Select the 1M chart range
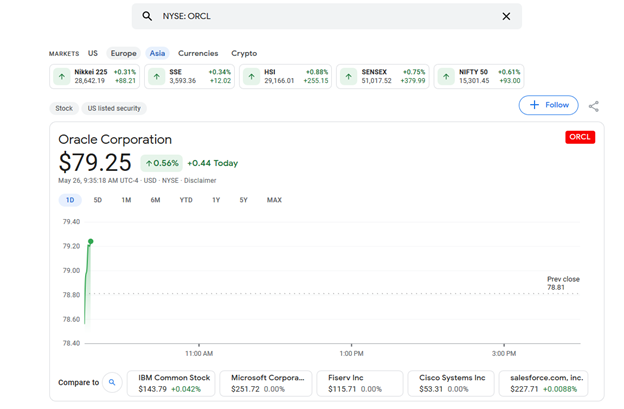The width and height of the screenshot is (624, 409). [x=126, y=200]
